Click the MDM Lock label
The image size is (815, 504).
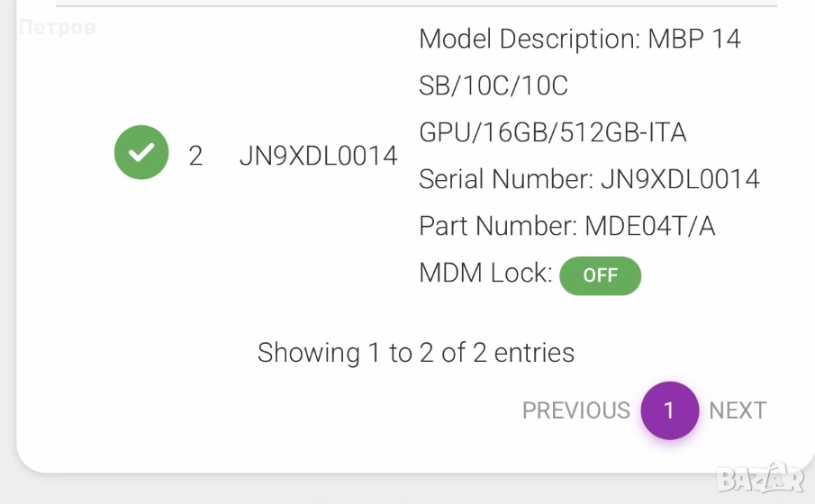coord(485,273)
